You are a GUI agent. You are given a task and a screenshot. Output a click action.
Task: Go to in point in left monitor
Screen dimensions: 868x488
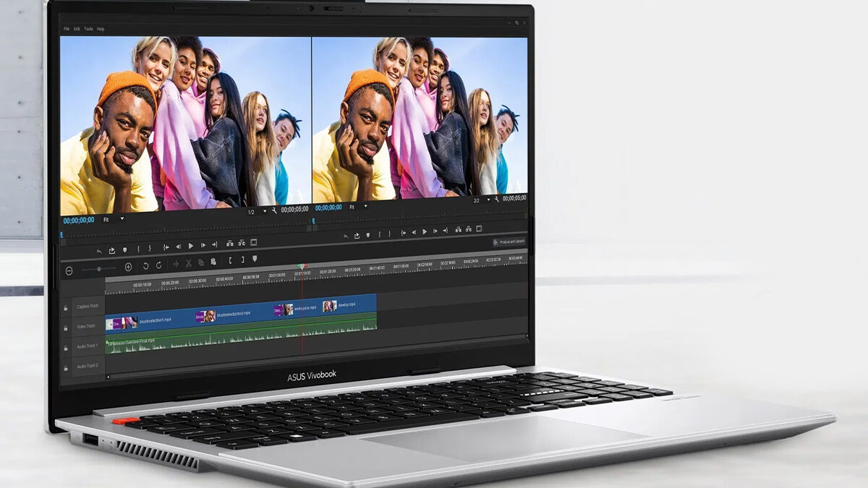pyautogui.click(x=166, y=247)
